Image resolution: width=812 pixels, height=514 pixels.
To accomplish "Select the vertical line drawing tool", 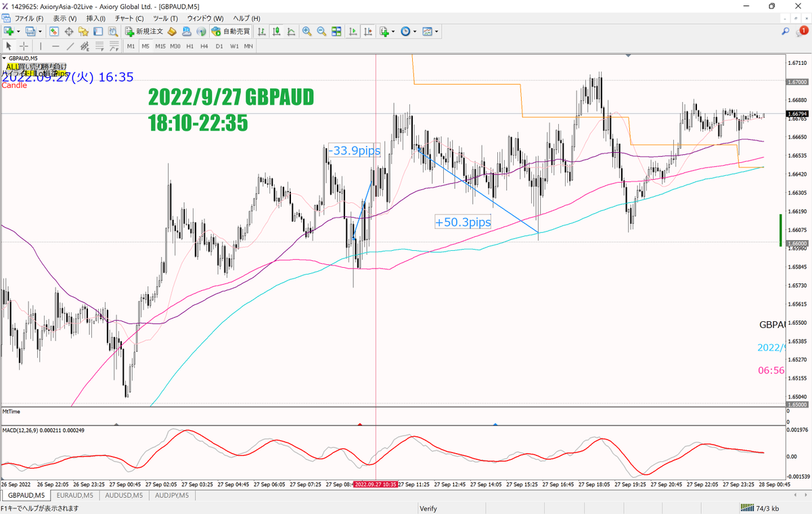I will click(x=41, y=46).
